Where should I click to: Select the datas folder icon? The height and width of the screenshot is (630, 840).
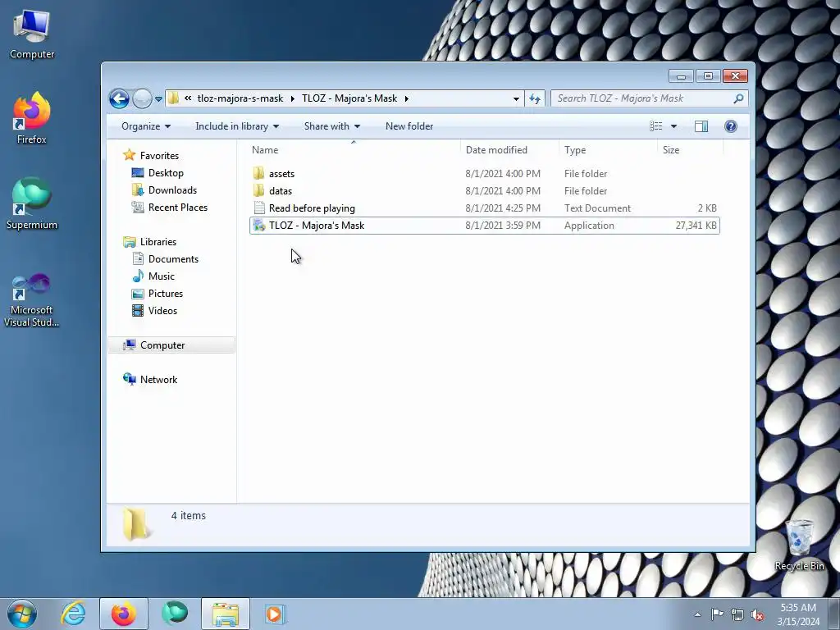[x=258, y=190]
